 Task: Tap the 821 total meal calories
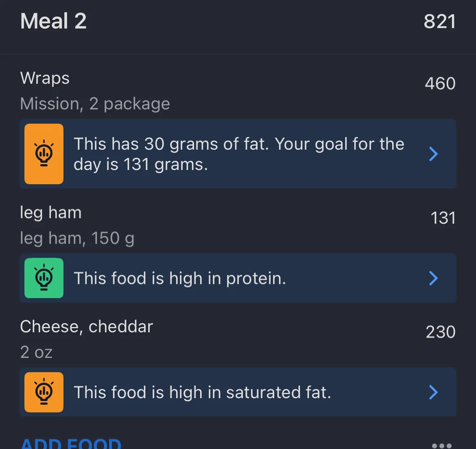[439, 22]
